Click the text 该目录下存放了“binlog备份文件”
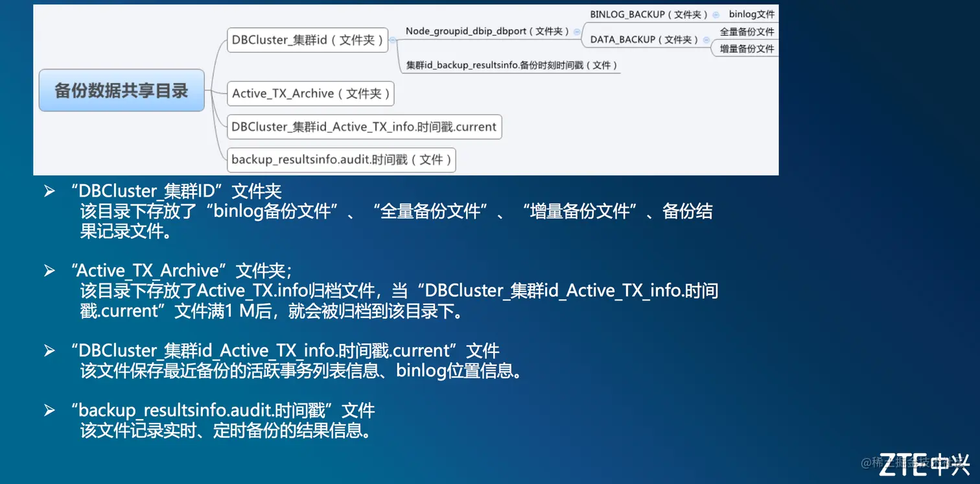Screen dimensions: 980x484 click(211, 212)
